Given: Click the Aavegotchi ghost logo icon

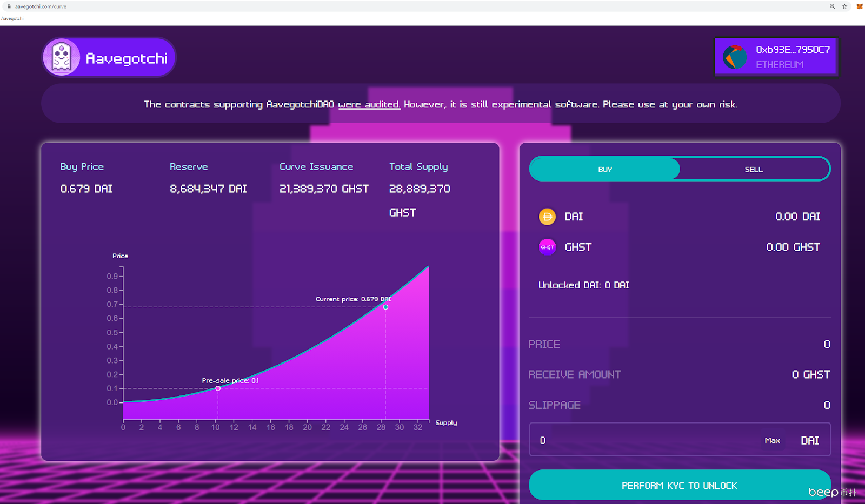Looking at the screenshot, I should pyautogui.click(x=62, y=57).
